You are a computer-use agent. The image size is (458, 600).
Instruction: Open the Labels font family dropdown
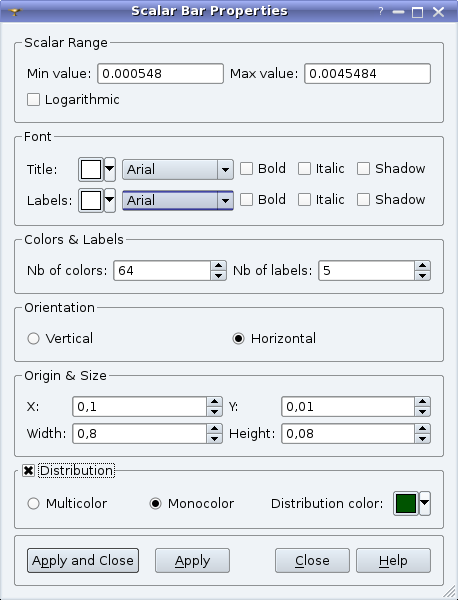(178, 200)
